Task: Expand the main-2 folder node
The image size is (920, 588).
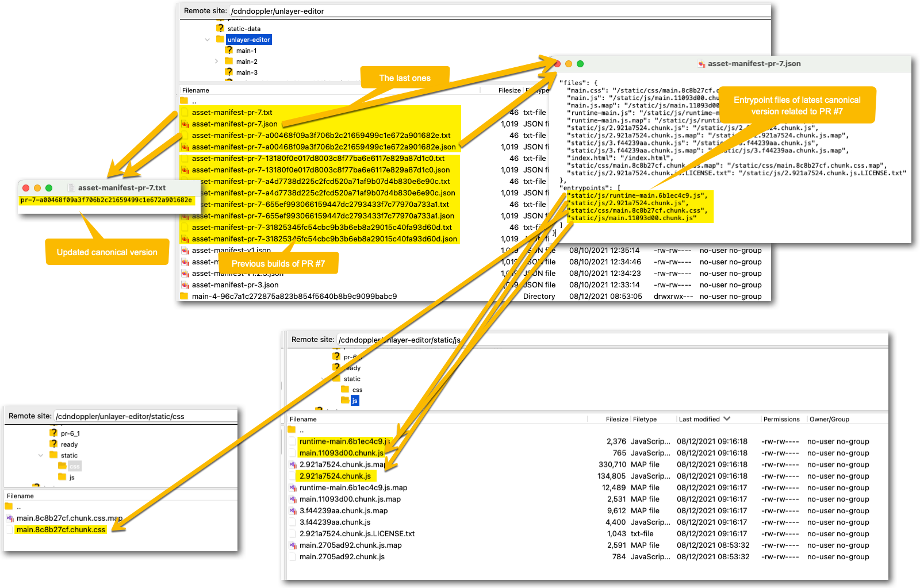Action: pyautogui.click(x=216, y=62)
